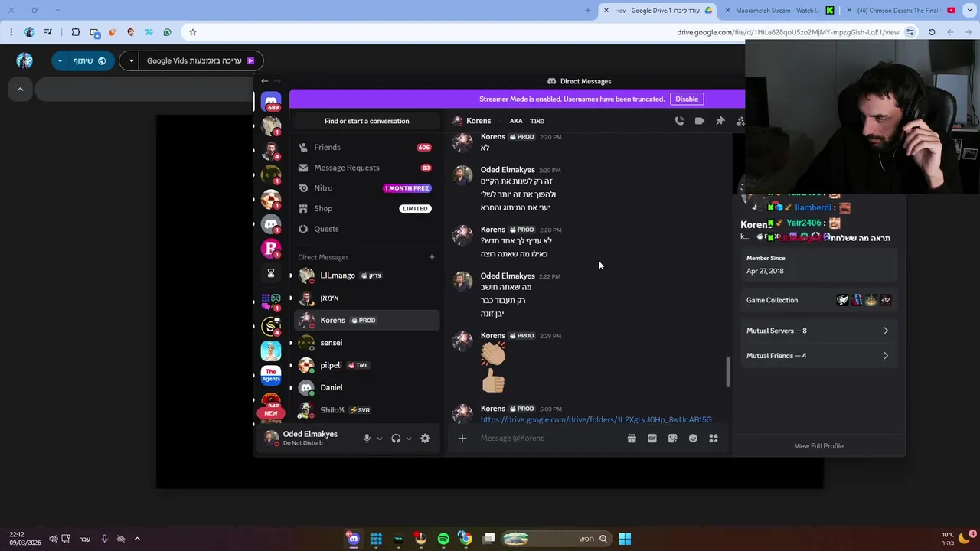Open Google Vids edit dropdown arrow
Image resolution: width=980 pixels, height=551 pixels.
132,60
